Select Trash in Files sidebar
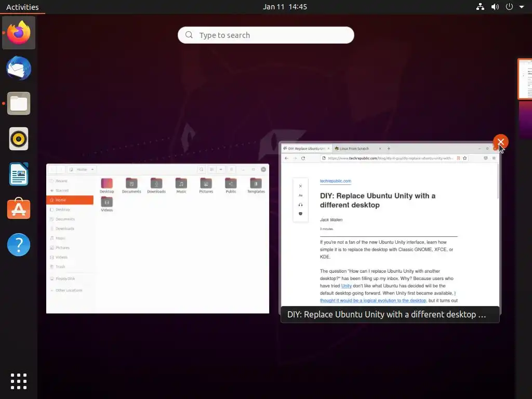 coord(70,267)
